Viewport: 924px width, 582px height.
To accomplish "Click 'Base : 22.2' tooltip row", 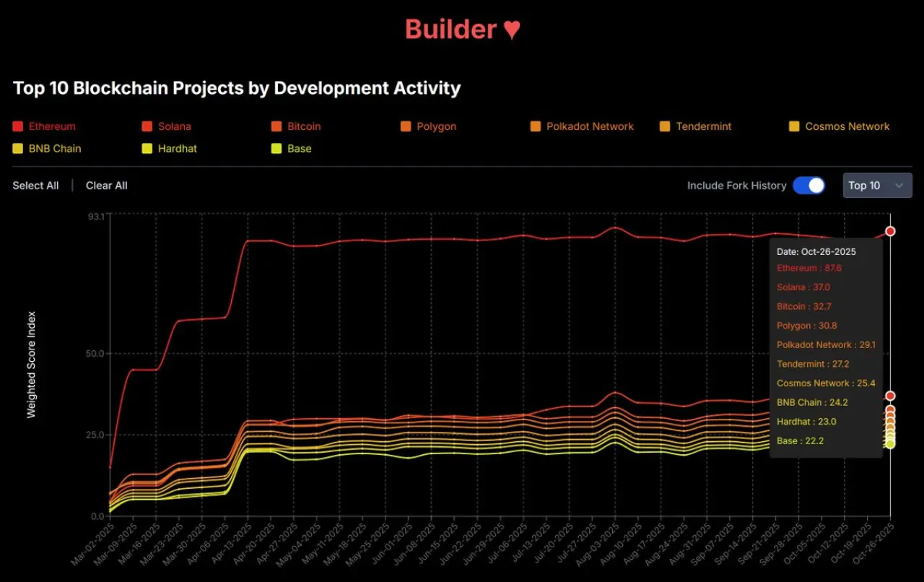I will pyautogui.click(x=800, y=440).
